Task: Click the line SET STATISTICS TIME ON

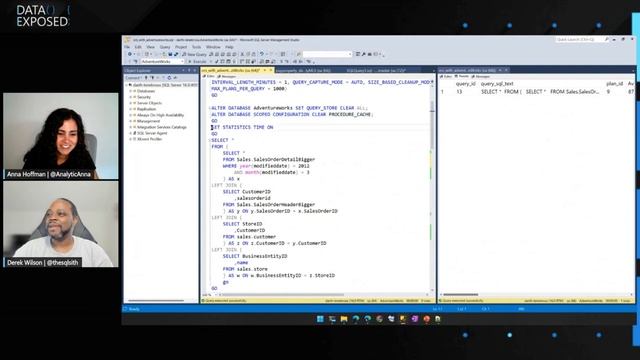Action: point(242,127)
